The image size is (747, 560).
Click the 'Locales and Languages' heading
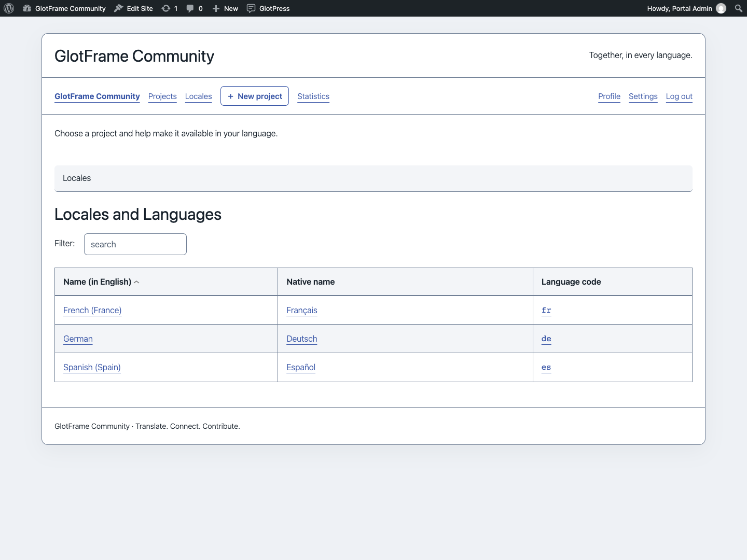(x=138, y=214)
